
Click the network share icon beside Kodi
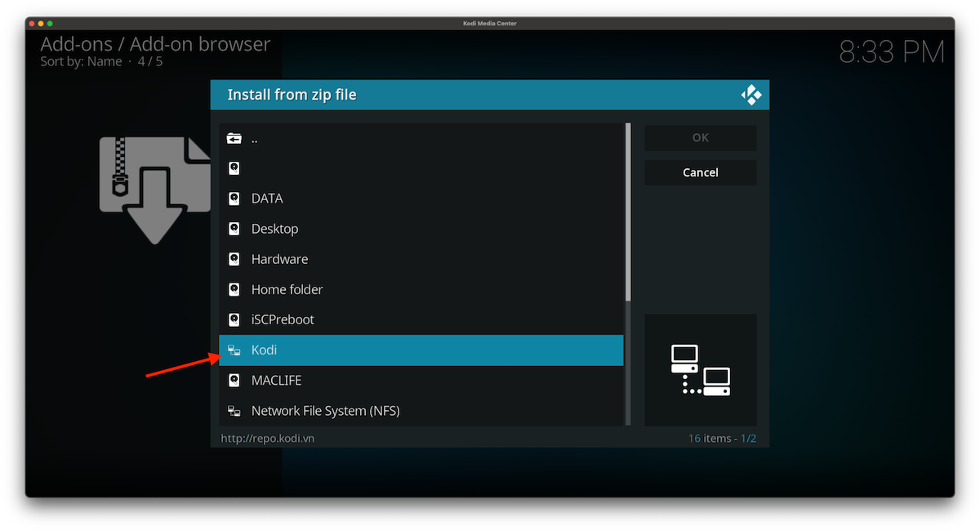click(x=234, y=350)
